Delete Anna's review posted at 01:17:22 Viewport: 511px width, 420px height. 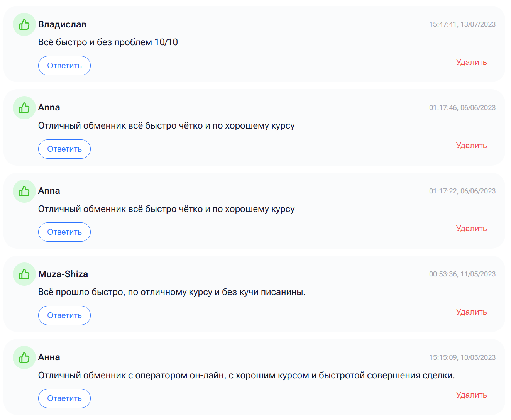pos(471,229)
